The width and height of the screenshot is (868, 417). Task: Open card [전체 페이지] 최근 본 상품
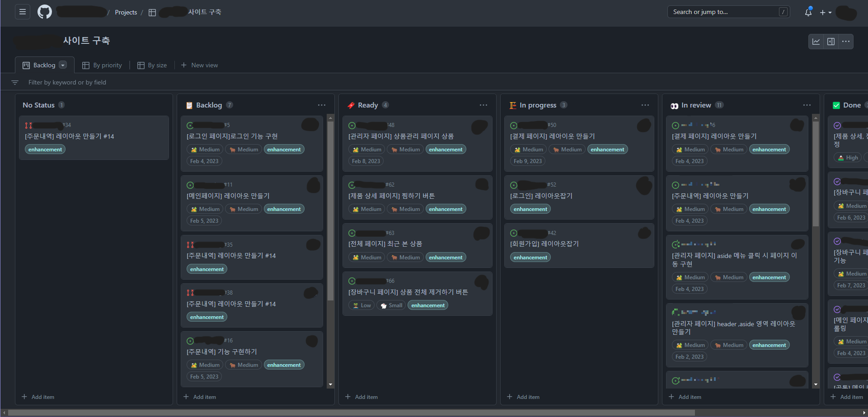coord(385,244)
